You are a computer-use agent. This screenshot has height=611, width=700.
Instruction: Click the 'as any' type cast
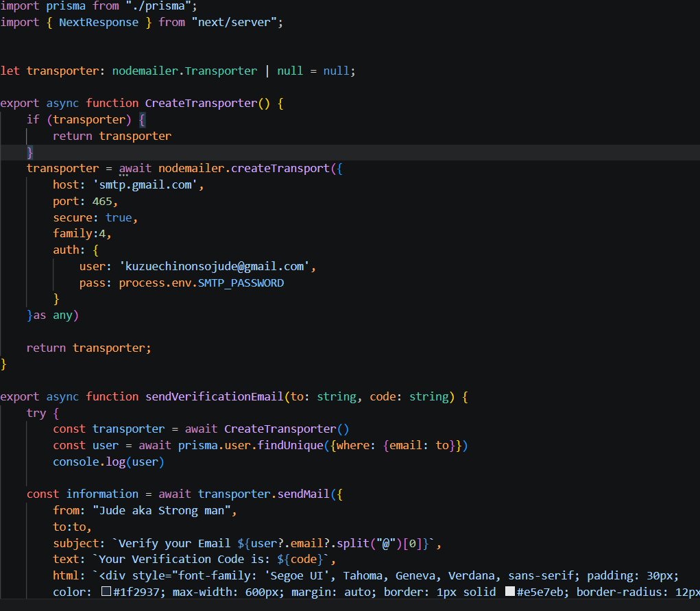tap(53, 315)
